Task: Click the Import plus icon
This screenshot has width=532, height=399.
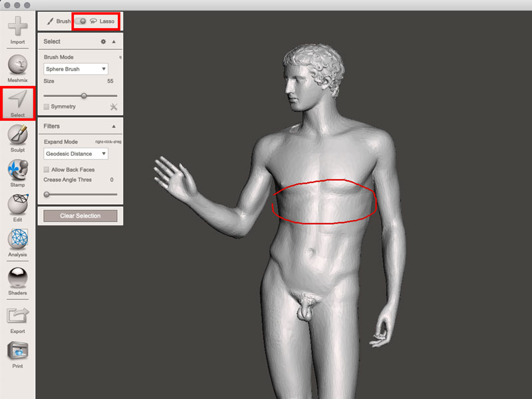Action: coord(17,27)
